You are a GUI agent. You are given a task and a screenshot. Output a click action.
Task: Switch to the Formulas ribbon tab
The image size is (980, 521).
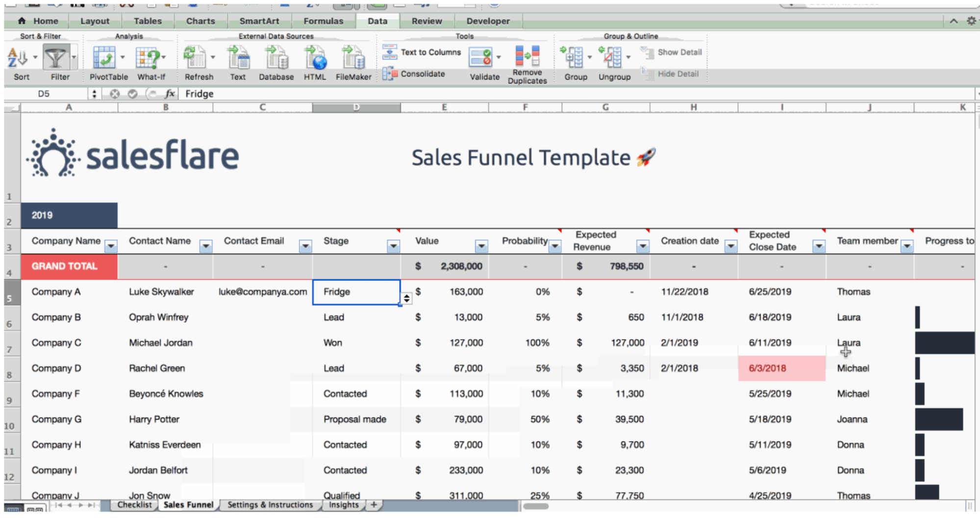(x=323, y=21)
